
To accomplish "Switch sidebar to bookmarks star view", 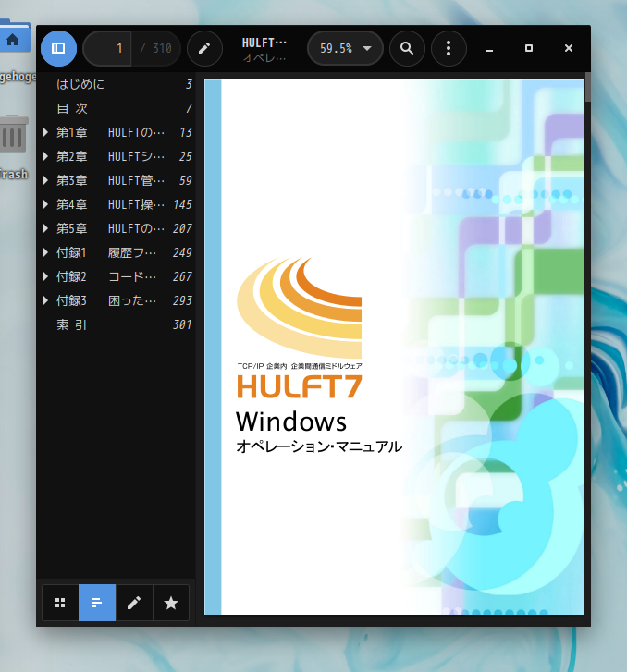I will tap(171, 603).
